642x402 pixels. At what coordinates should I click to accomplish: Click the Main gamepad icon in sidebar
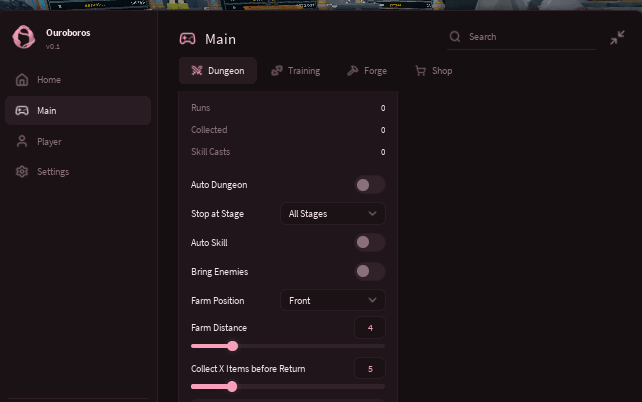pos(22,111)
